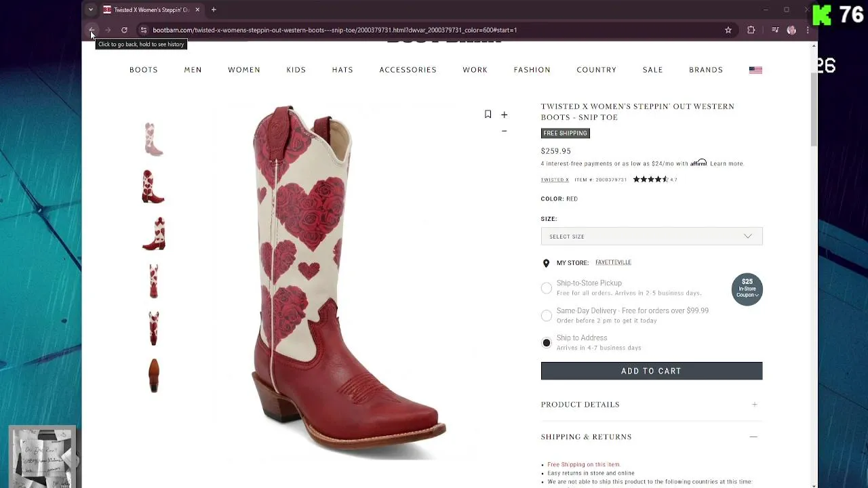Click the 4.7 star rating
This screenshot has width=868, height=488.
click(x=654, y=180)
